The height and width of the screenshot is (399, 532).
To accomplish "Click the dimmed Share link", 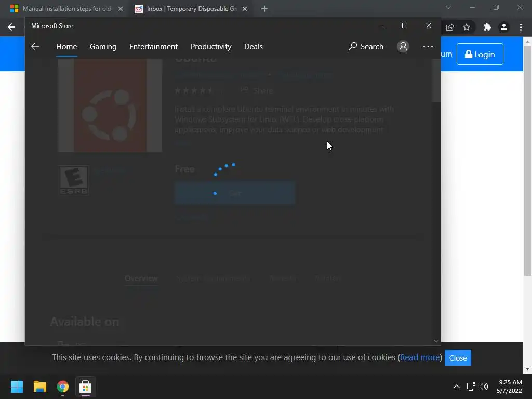I will (257, 90).
